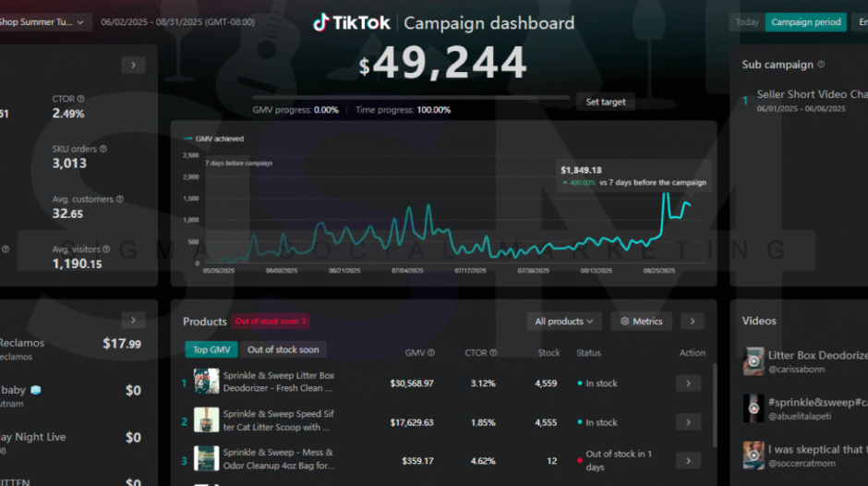Image resolution: width=868 pixels, height=486 pixels.
Task: Click the 1.85% CTOR cell
Action: pos(483,422)
